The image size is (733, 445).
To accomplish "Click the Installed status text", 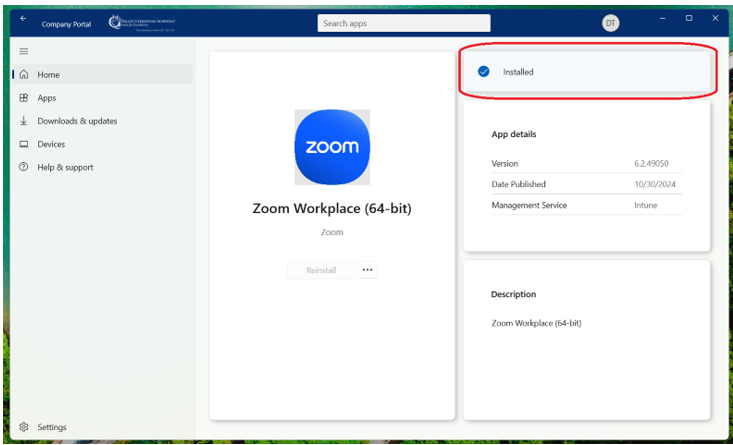I will [518, 72].
